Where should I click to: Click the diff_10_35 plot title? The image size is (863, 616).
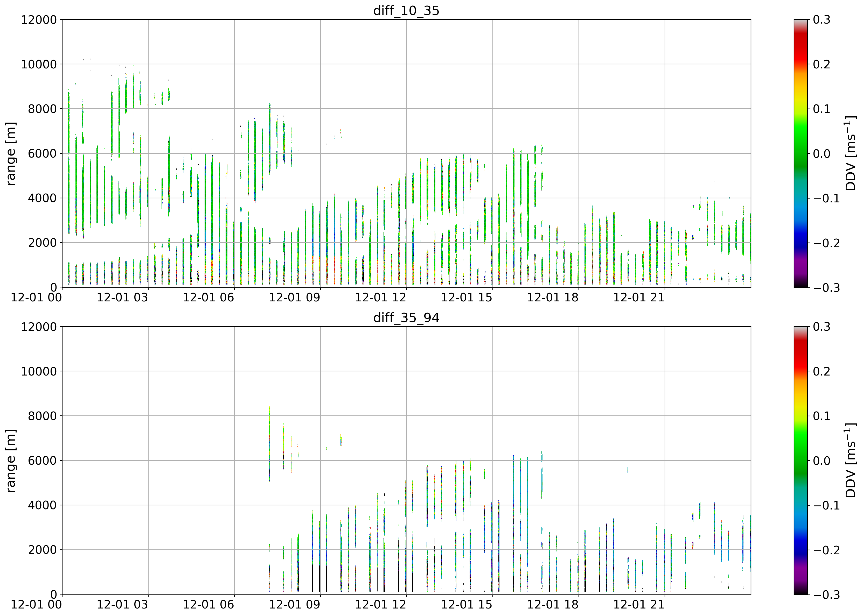406,10
